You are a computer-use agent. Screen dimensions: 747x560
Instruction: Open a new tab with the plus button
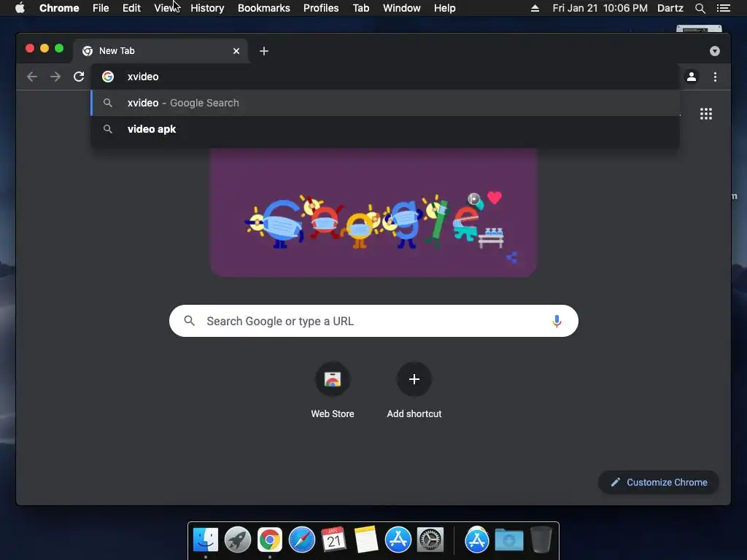(x=264, y=51)
